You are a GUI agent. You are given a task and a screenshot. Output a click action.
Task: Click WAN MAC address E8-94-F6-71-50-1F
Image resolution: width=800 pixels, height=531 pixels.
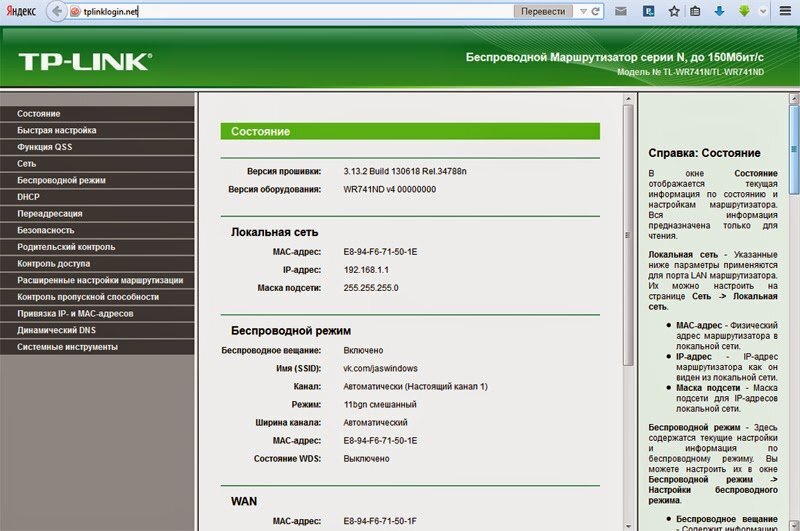pos(380,521)
